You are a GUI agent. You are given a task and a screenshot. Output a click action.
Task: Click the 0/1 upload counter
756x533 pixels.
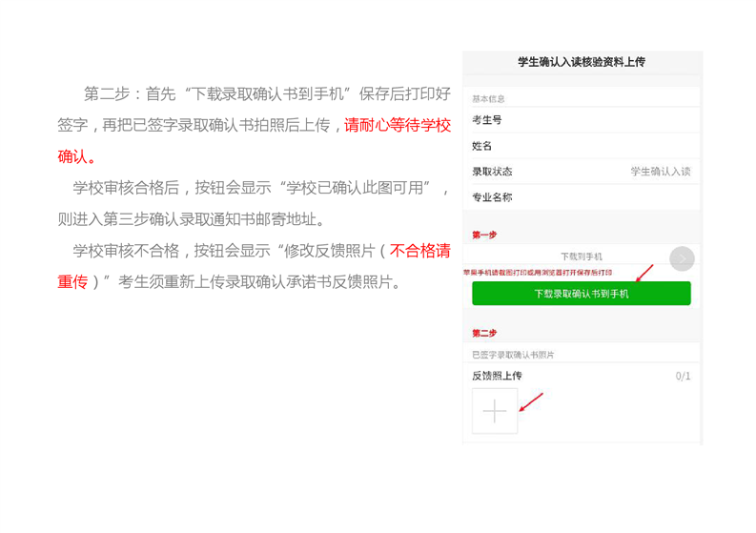click(x=683, y=376)
